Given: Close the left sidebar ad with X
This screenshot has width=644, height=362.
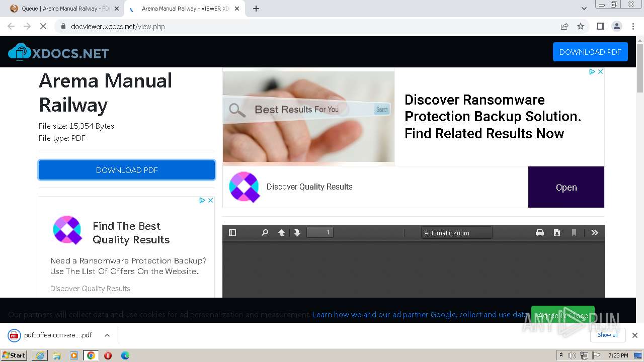Looking at the screenshot, I should click(211, 200).
